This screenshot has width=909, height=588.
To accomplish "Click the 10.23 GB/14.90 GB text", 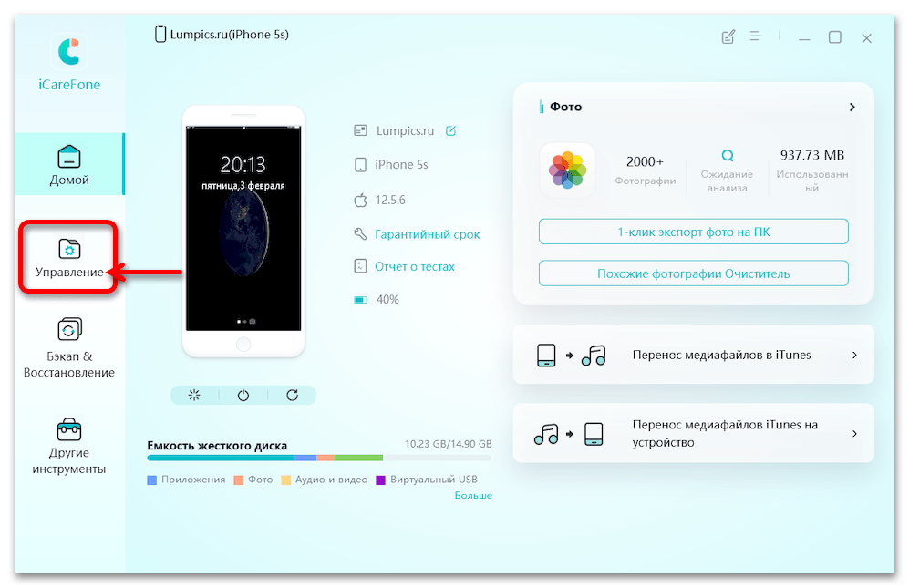I will tap(449, 444).
